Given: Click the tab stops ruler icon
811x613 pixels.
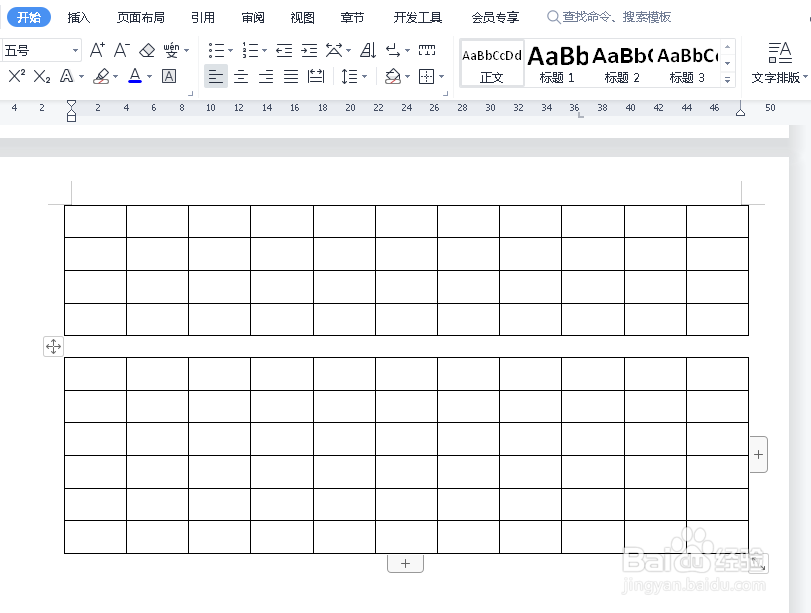Looking at the screenshot, I should pyautogui.click(x=427, y=50).
